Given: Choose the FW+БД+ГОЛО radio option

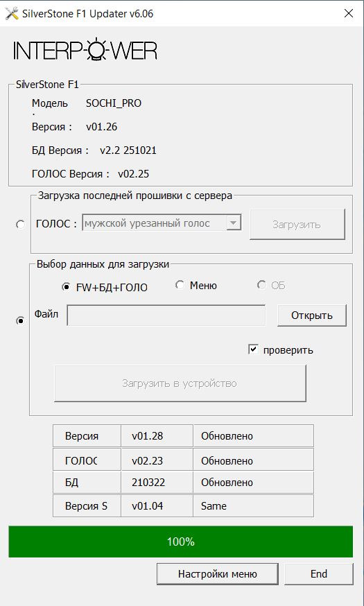Looking at the screenshot, I should coord(66,287).
